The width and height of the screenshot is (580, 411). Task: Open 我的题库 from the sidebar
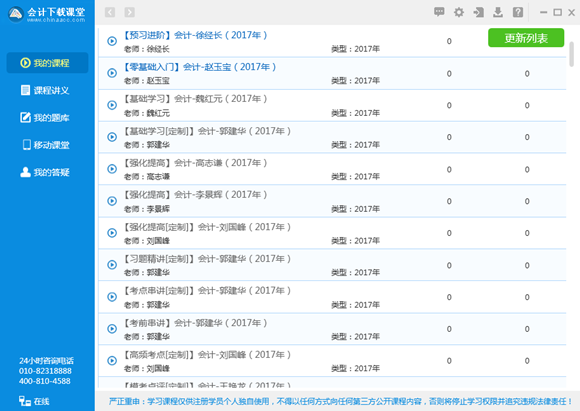[45, 118]
